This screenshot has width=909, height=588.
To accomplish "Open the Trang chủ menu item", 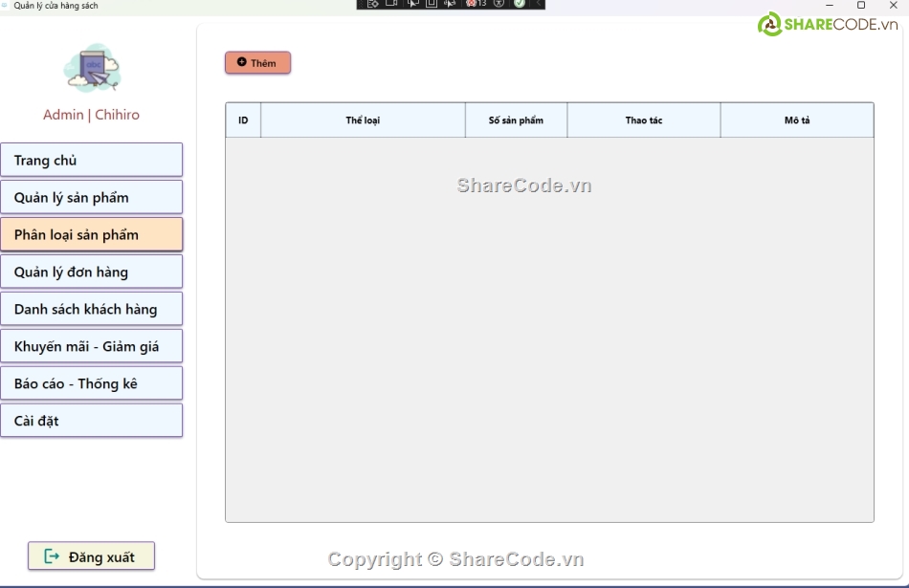I will pos(91,160).
